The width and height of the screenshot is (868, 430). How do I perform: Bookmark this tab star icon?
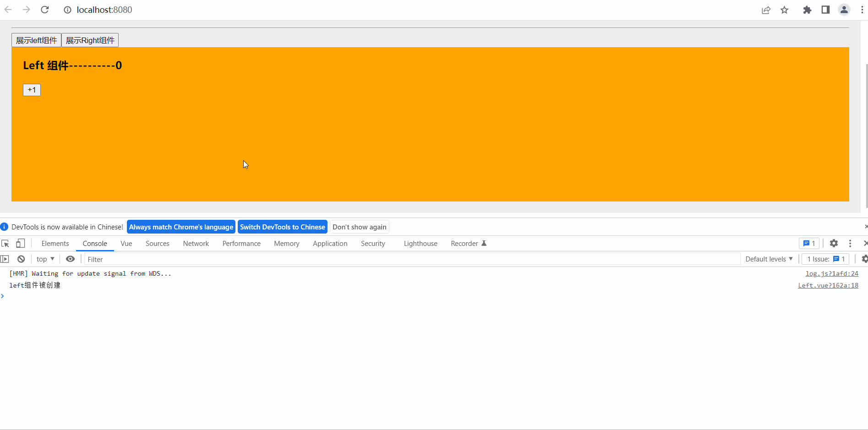pos(785,10)
